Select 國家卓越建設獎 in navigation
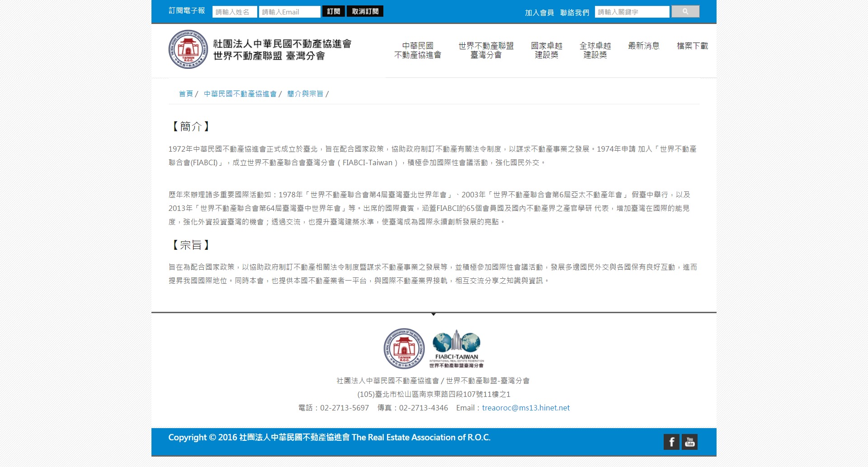 [x=546, y=50]
